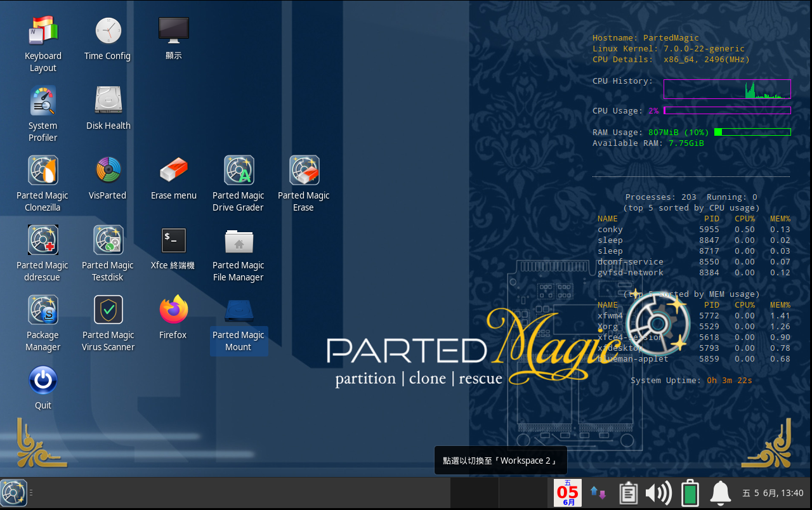Open the Package Manager icon
Image resolution: width=812 pixels, height=510 pixels.
point(43,310)
